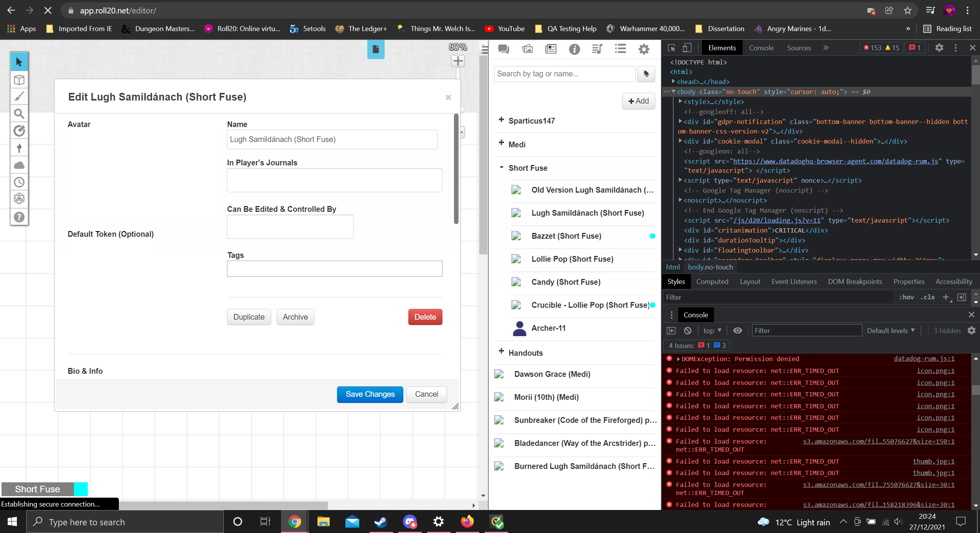Activate DevTools inspect element picker
Image resolution: width=980 pixels, height=533 pixels.
(672, 48)
